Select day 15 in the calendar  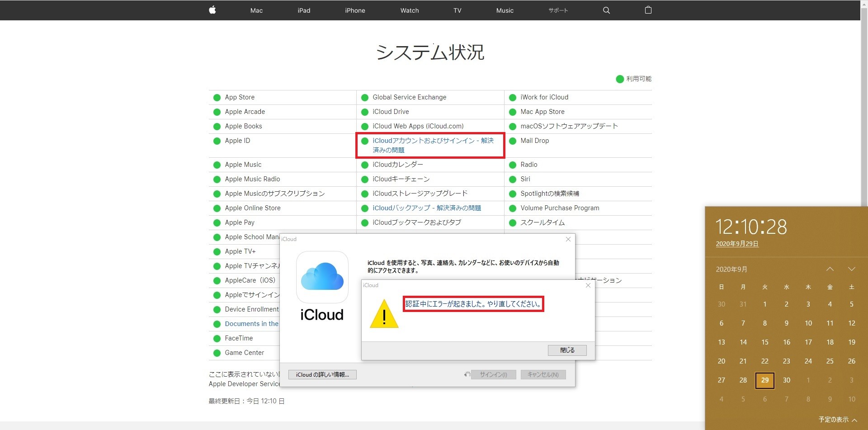click(x=765, y=342)
